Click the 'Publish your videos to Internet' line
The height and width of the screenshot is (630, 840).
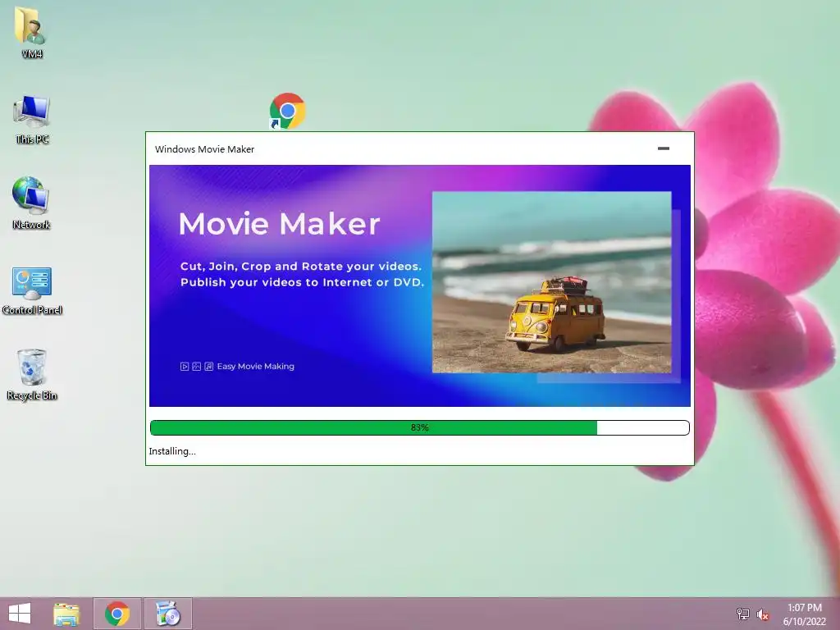(x=302, y=282)
